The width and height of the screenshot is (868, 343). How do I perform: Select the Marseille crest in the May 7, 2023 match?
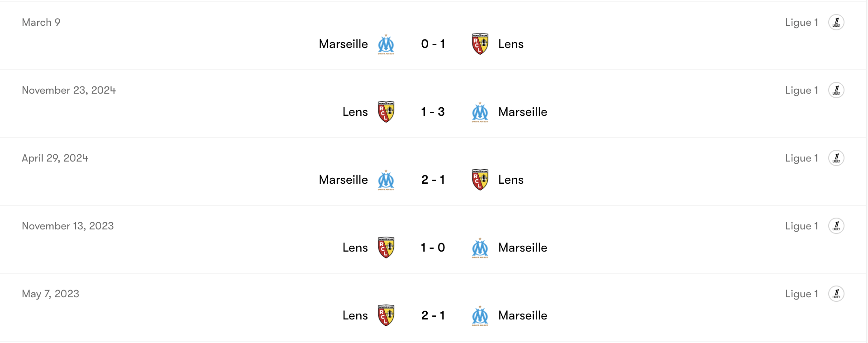tap(480, 315)
